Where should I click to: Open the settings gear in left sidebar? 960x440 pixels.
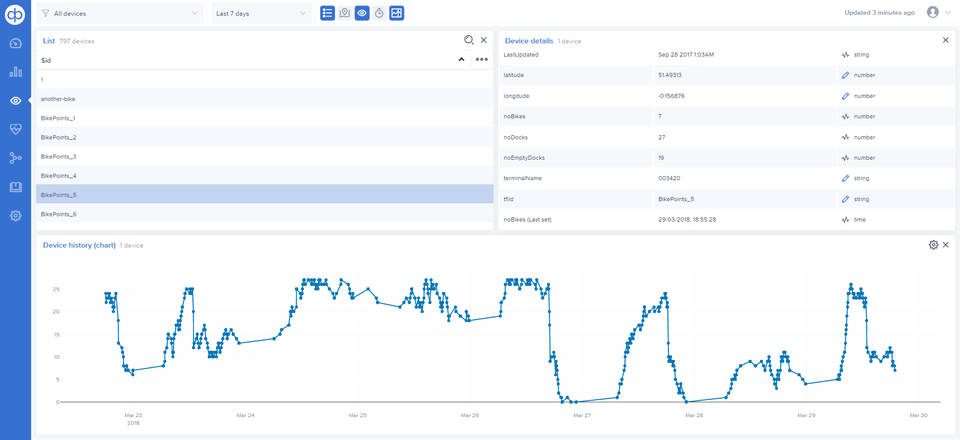click(15, 216)
